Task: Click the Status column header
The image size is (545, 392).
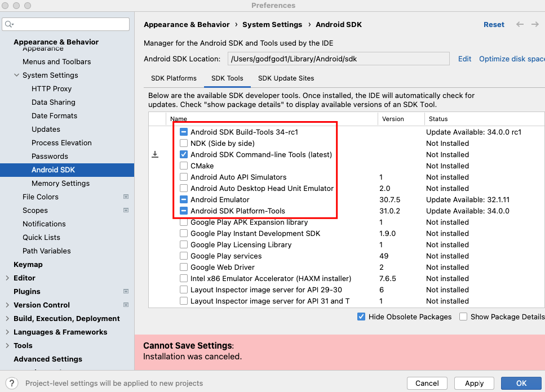Action: coord(485,119)
